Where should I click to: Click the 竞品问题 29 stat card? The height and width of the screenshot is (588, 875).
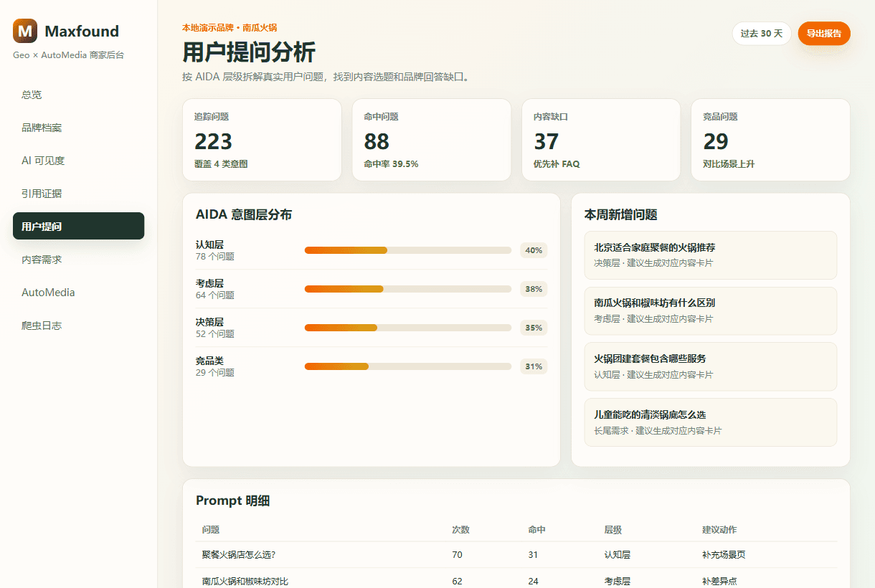[x=770, y=140]
